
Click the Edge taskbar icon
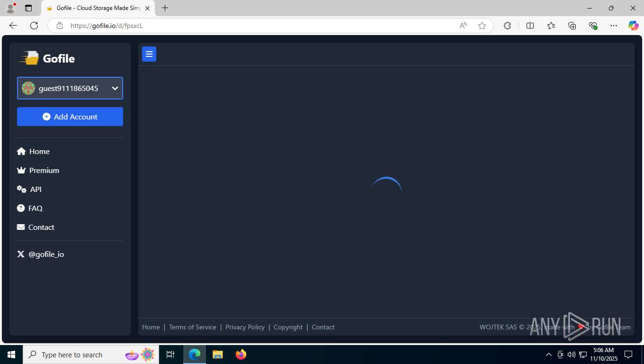pos(195,355)
